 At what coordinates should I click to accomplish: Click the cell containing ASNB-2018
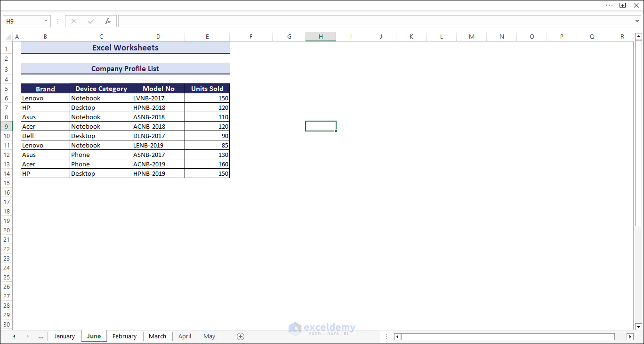159,117
